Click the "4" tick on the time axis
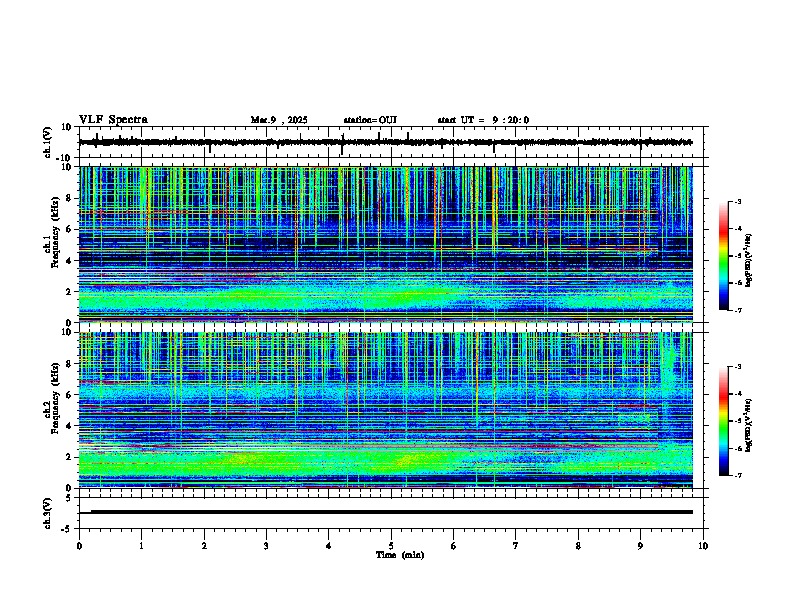Image resolution: width=792 pixels, height=612 pixels. coord(329,546)
